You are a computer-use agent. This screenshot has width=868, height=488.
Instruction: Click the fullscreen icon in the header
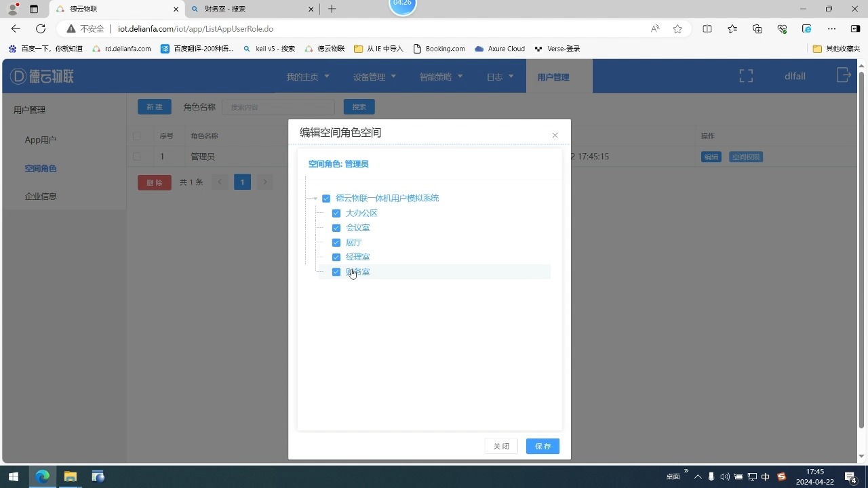coord(746,76)
